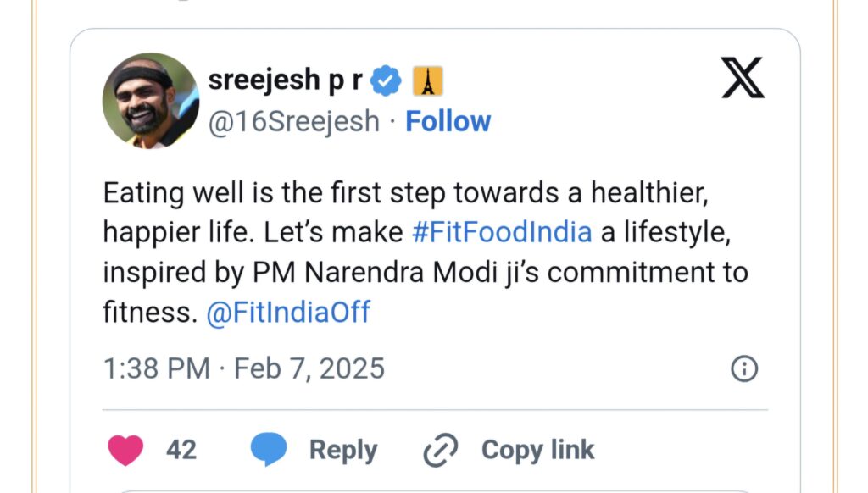Follow the @16Sreejesh account
The image size is (868, 493).
(448, 122)
